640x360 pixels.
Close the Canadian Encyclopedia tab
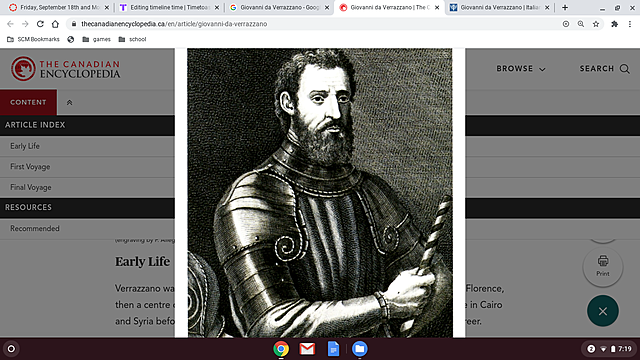[x=437, y=7]
